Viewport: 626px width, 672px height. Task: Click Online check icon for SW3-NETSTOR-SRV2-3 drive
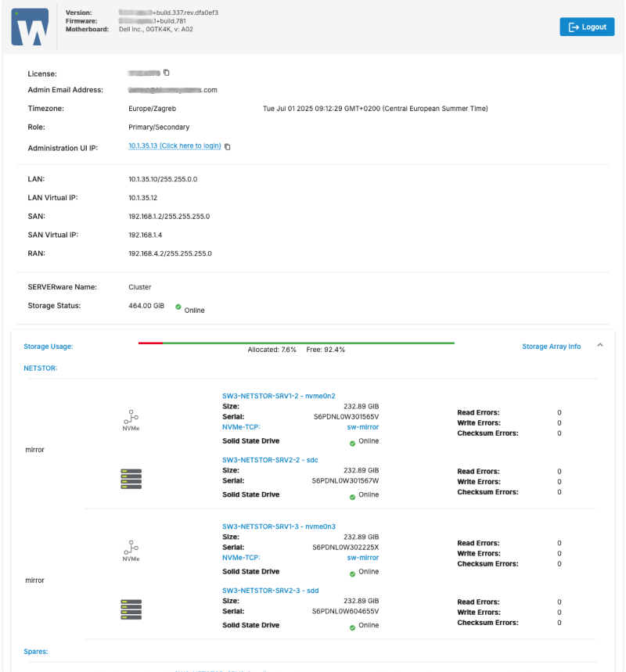click(353, 626)
